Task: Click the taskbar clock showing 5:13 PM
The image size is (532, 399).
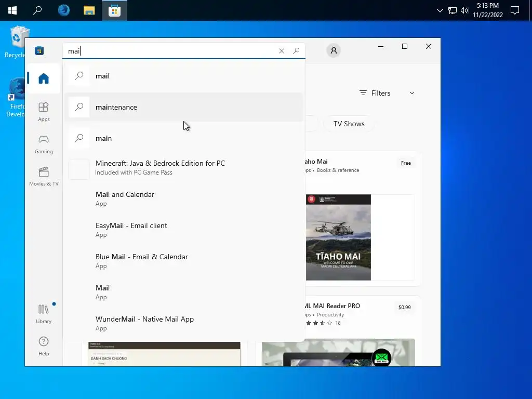Action: (x=487, y=10)
